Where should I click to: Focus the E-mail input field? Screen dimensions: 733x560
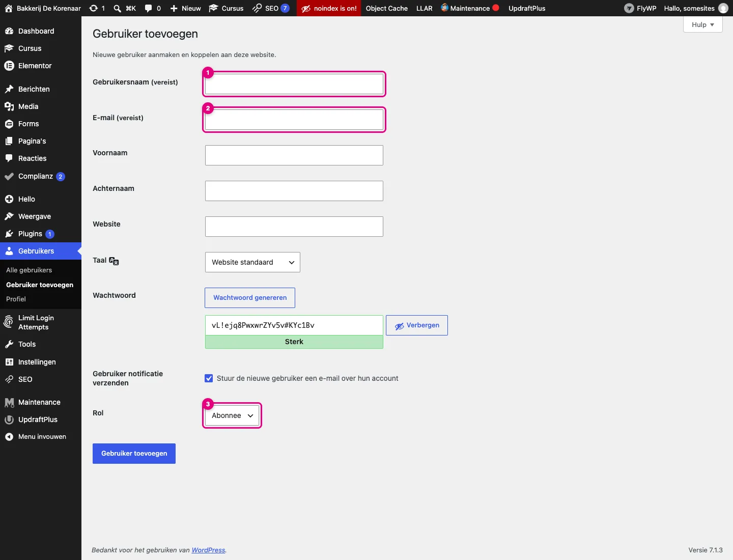(x=294, y=120)
